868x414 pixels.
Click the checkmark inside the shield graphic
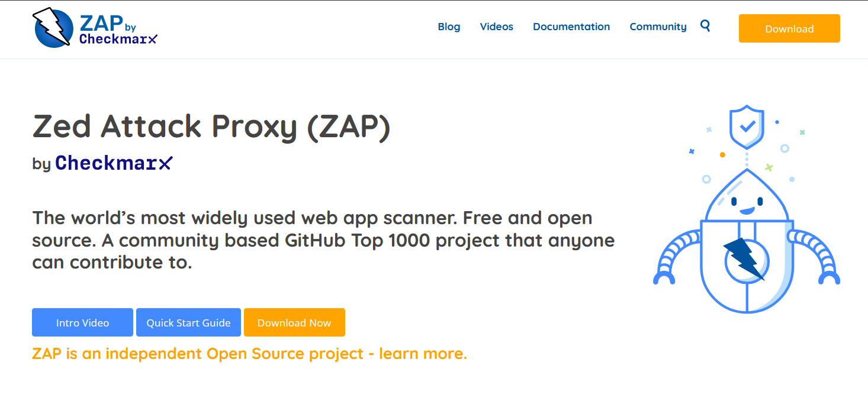748,125
